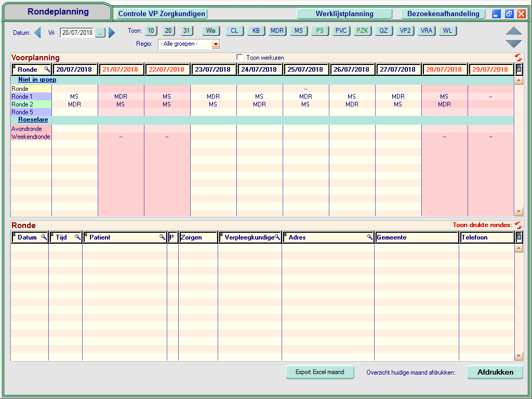Open column chooser icon in Voorplanning header
This screenshot has height=399, width=532.
[518, 69]
